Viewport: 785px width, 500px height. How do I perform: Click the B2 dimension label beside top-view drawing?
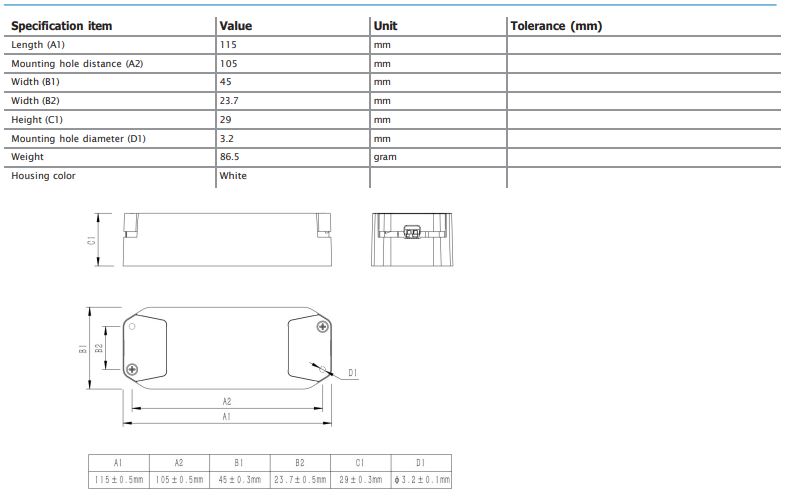[99, 348]
